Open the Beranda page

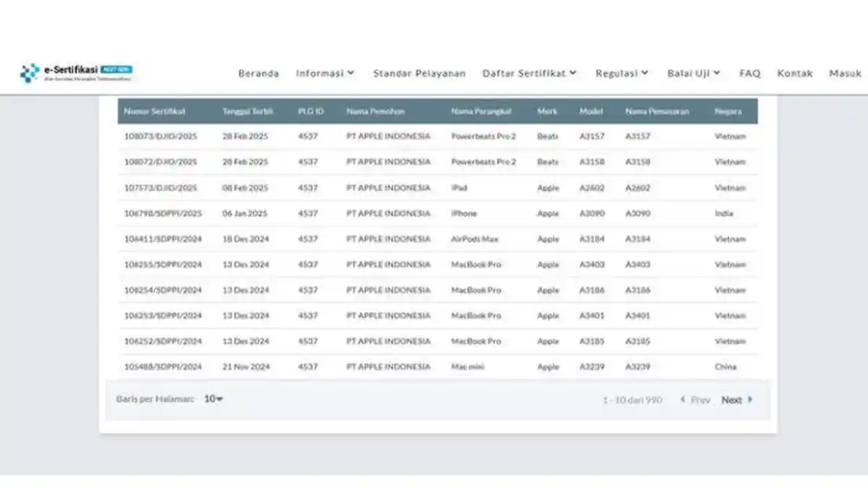tap(258, 73)
